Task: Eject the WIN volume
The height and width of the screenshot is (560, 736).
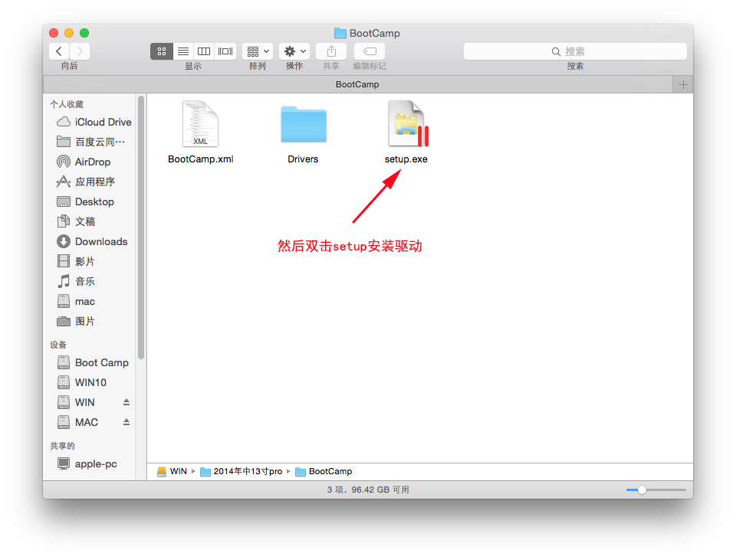Action: pos(127,402)
